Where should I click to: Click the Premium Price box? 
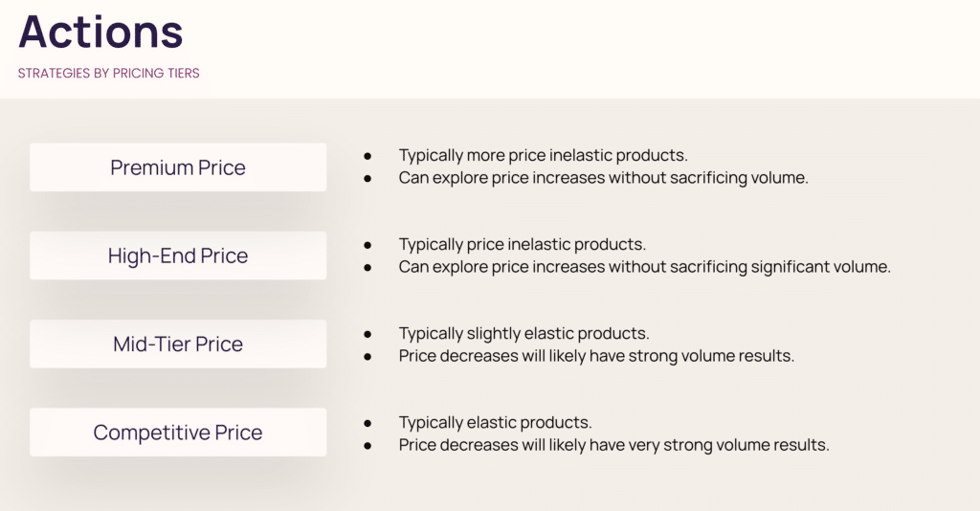[178, 167]
